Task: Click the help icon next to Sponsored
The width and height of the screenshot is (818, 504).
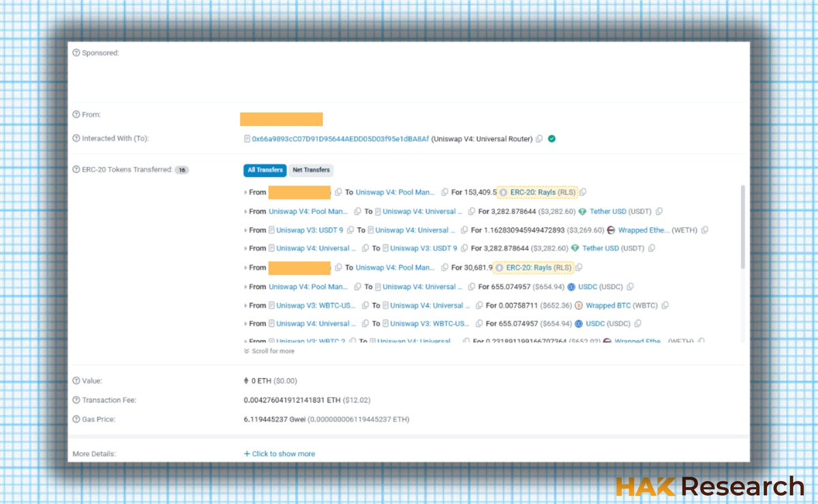Action: [x=76, y=52]
